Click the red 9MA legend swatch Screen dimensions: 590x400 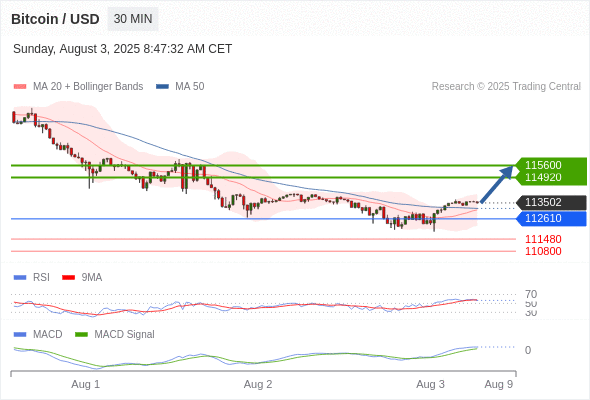(x=68, y=278)
